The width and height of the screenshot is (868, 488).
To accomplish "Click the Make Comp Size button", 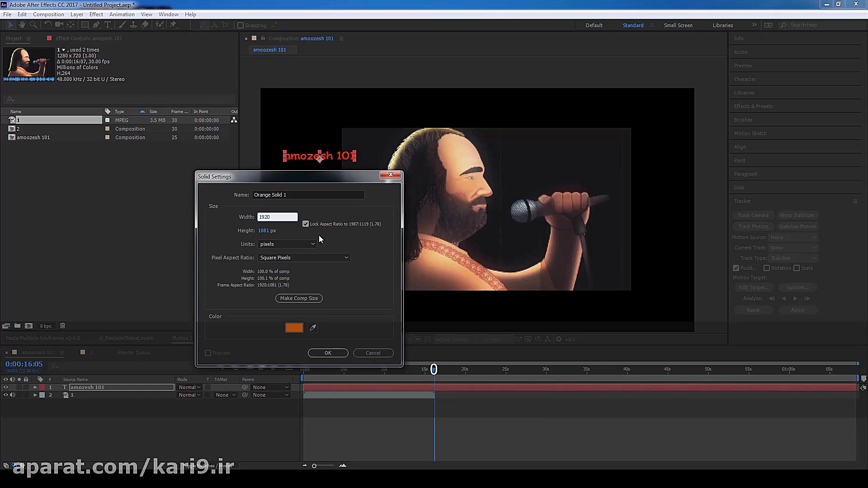I will [299, 298].
